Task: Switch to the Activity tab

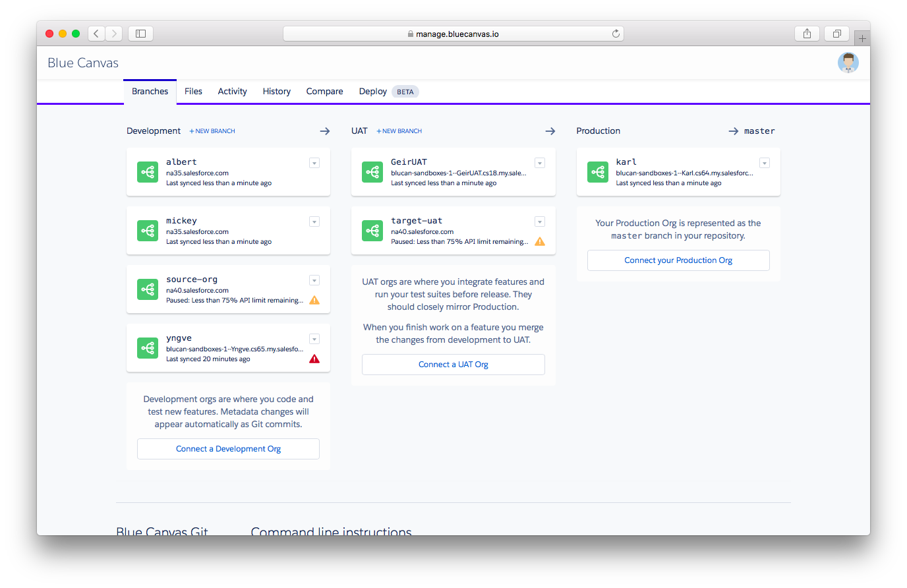Action: coord(233,92)
